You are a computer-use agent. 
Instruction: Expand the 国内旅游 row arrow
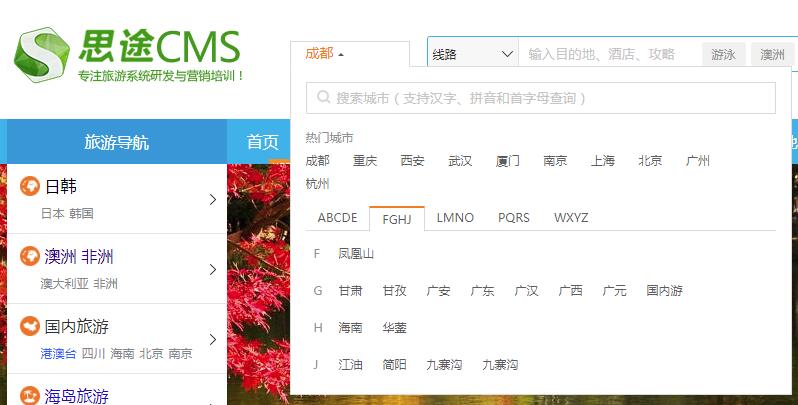(212, 339)
